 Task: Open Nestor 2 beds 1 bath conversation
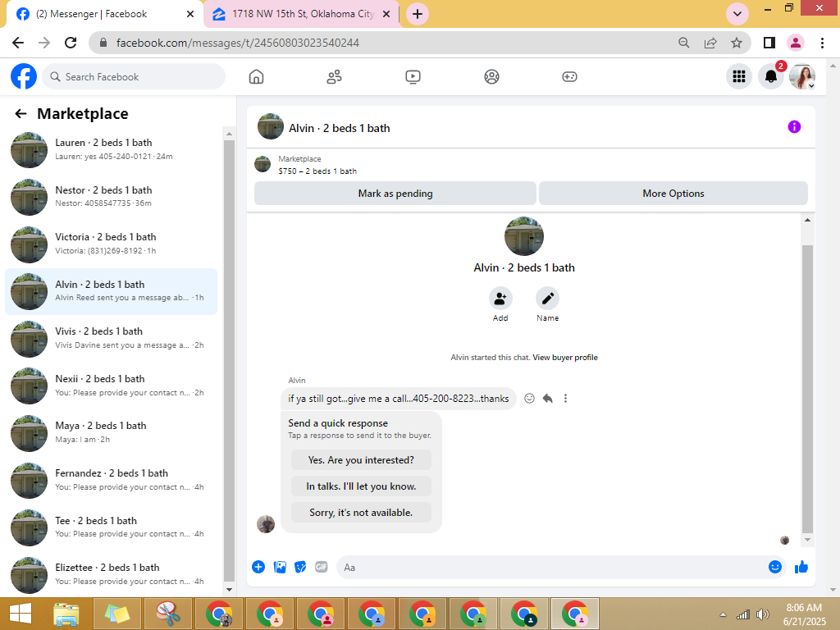[111, 197]
